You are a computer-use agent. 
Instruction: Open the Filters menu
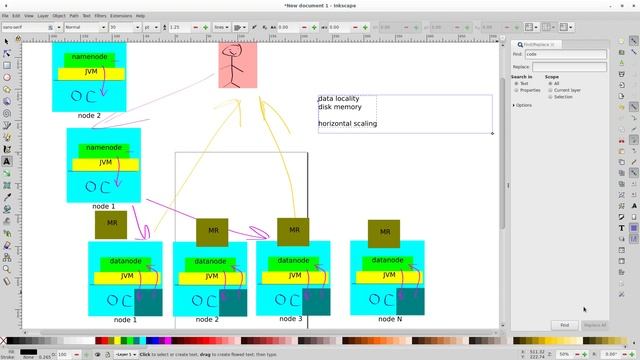[x=100, y=16]
